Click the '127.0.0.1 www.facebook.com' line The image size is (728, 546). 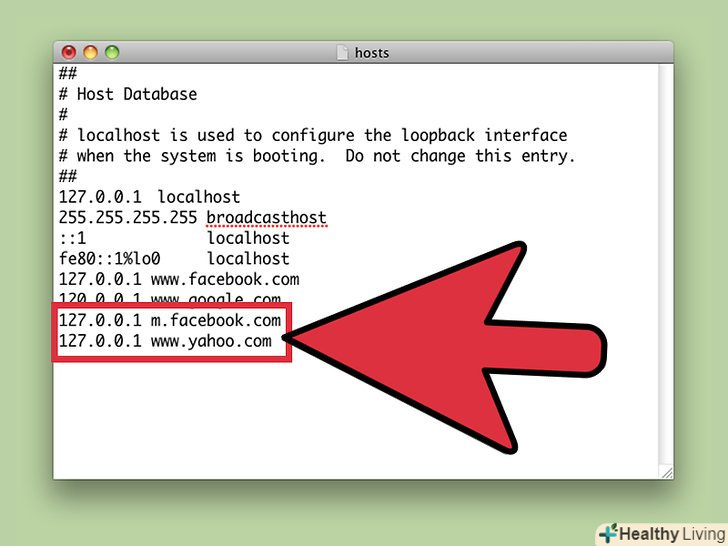coord(179,280)
